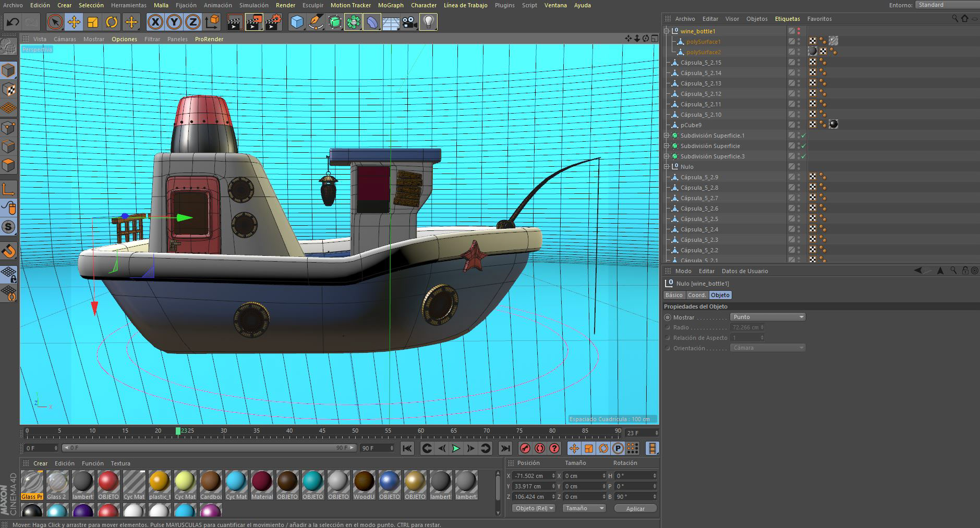The height and width of the screenshot is (528, 980).
Task: Expand the Nulo object tree
Action: (x=667, y=167)
